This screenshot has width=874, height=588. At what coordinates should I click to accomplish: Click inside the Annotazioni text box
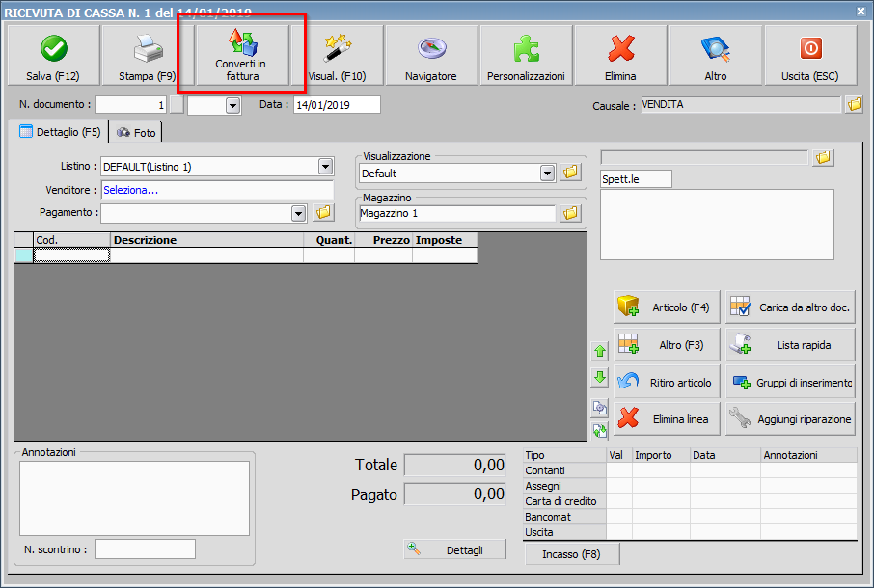134,498
